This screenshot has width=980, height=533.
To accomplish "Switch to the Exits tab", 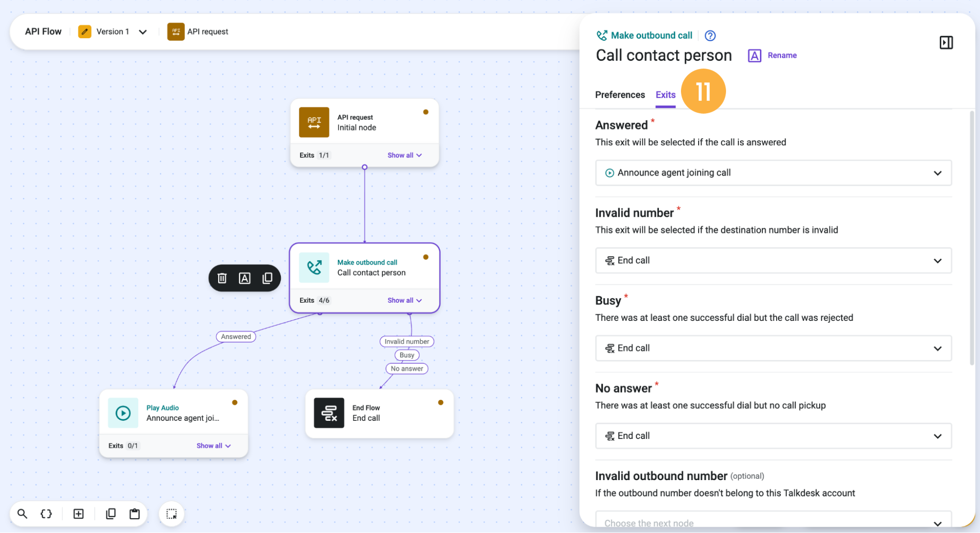I will coord(665,95).
